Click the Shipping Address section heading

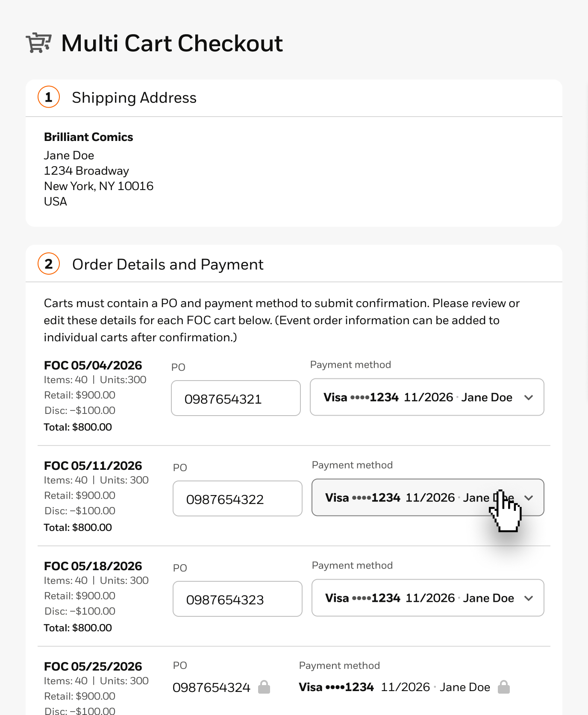(134, 98)
